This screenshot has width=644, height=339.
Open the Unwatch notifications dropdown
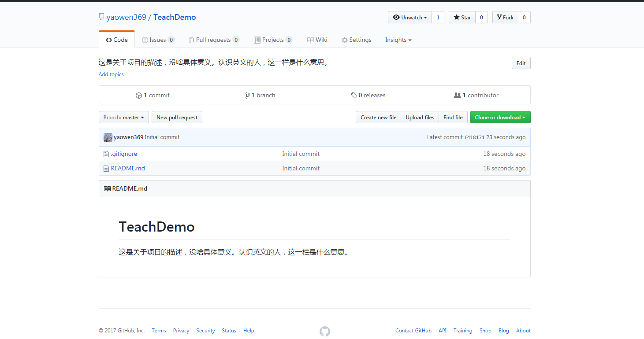click(x=410, y=18)
